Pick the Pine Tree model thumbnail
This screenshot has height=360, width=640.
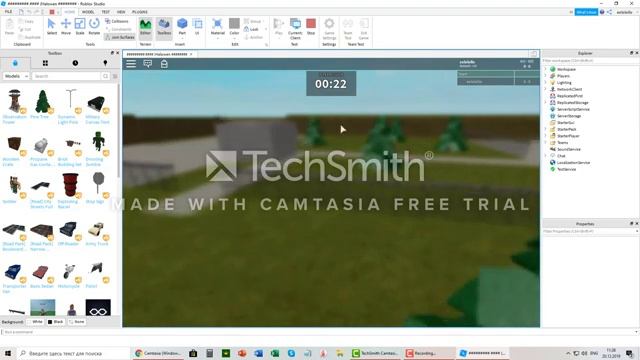point(42,101)
